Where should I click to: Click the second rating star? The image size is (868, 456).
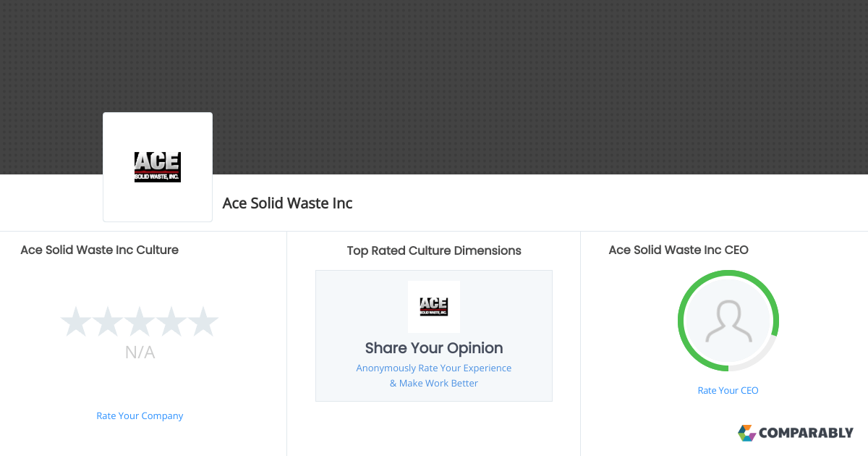pos(107,322)
